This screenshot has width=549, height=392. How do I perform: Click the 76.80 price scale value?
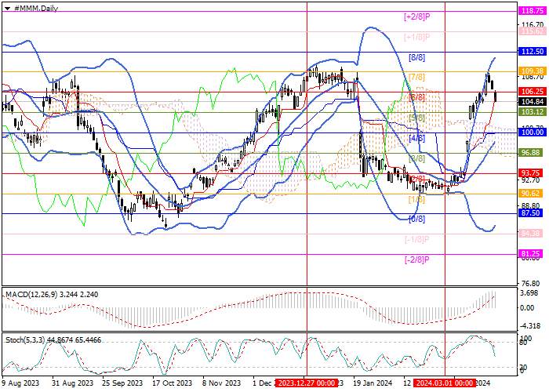click(532, 283)
